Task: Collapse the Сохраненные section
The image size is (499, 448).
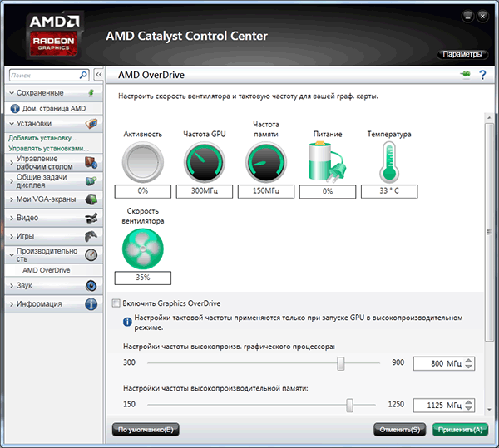Action: [x=12, y=93]
